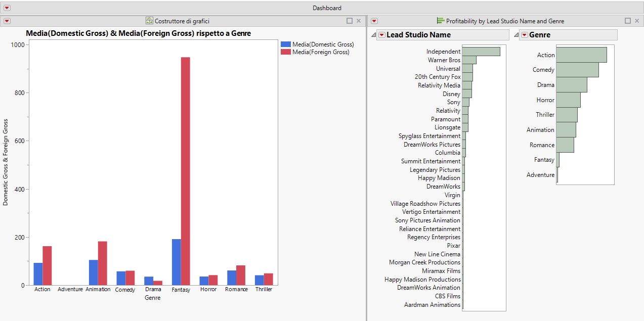Open the red triangle menu of the Costruttore di grafici panel
Image resolution: width=644 pixels, height=321 pixels.
[7, 21]
